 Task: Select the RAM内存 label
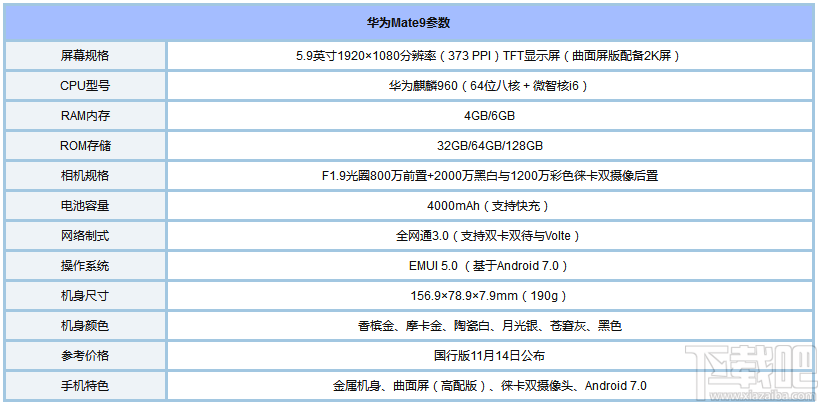point(85,116)
